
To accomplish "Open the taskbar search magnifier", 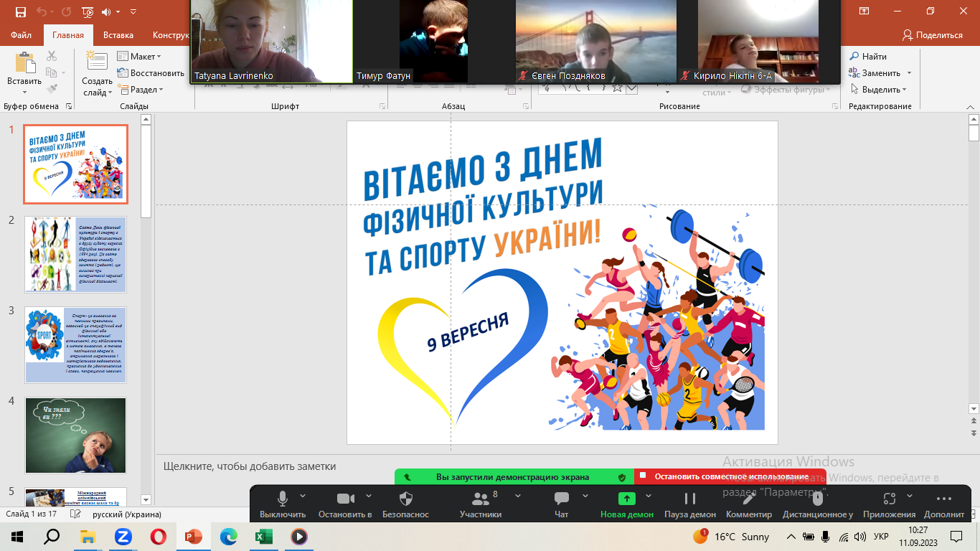I will click(52, 536).
